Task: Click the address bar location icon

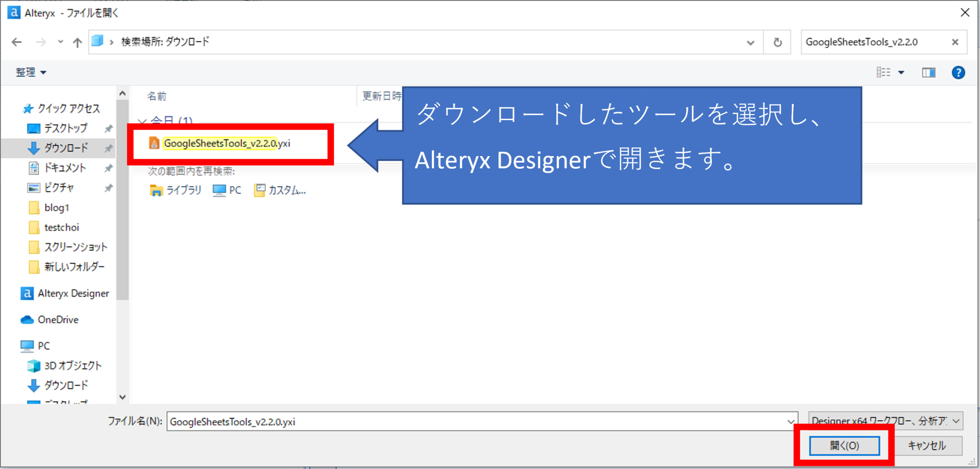Action: pos(98,41)
